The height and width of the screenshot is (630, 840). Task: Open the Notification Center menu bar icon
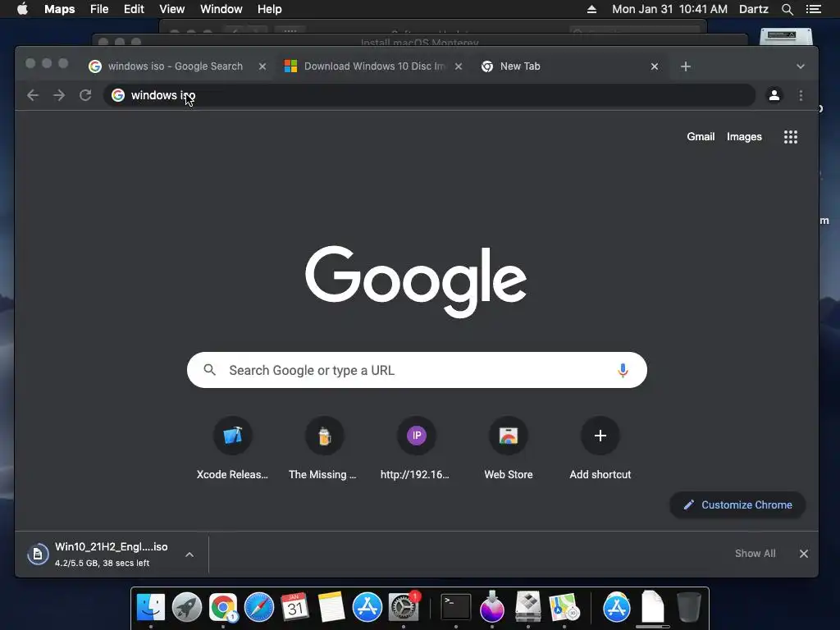pyautogui.click(x=814, y=9)
